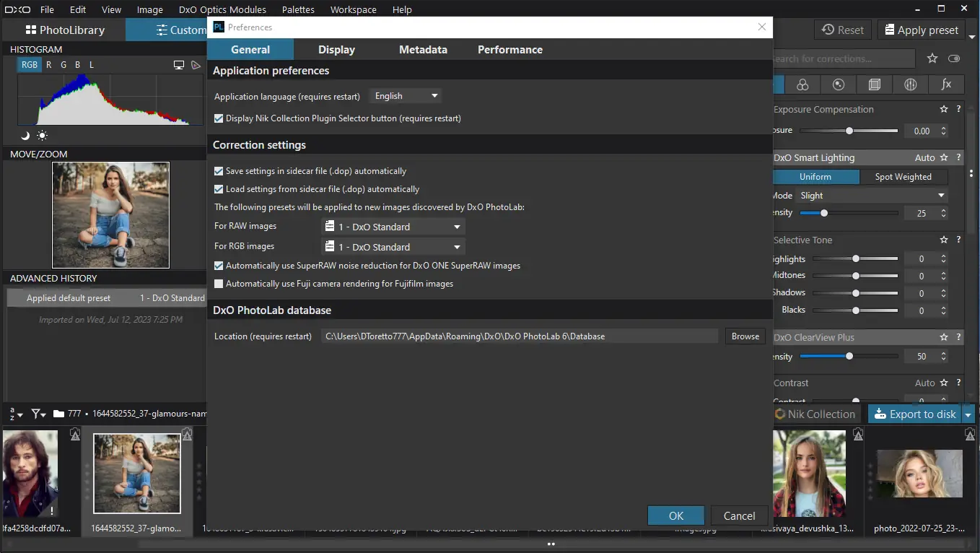Star the DxO ClearView Plus palette
980x553 pixels.
pyautogui.click(x=944, y=337)
